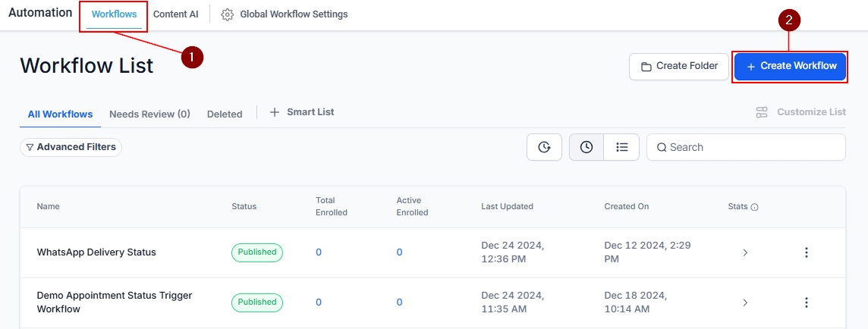Open the Deleted workflows tab
Image resolution: width=868 pixels, height=329 pixels.
(x=225, y=114)
